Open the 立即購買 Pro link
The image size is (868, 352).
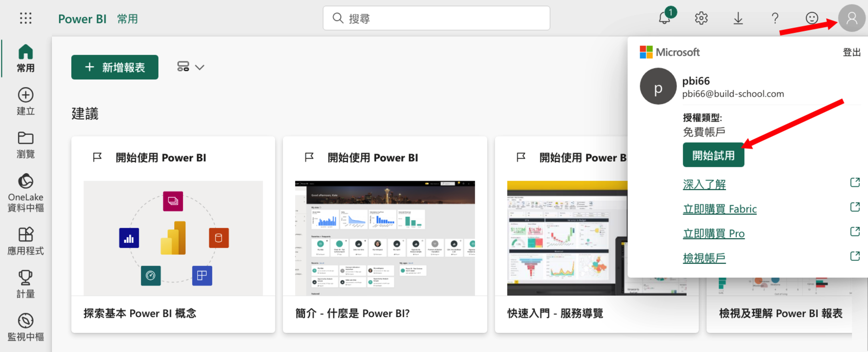coord(713,234)
